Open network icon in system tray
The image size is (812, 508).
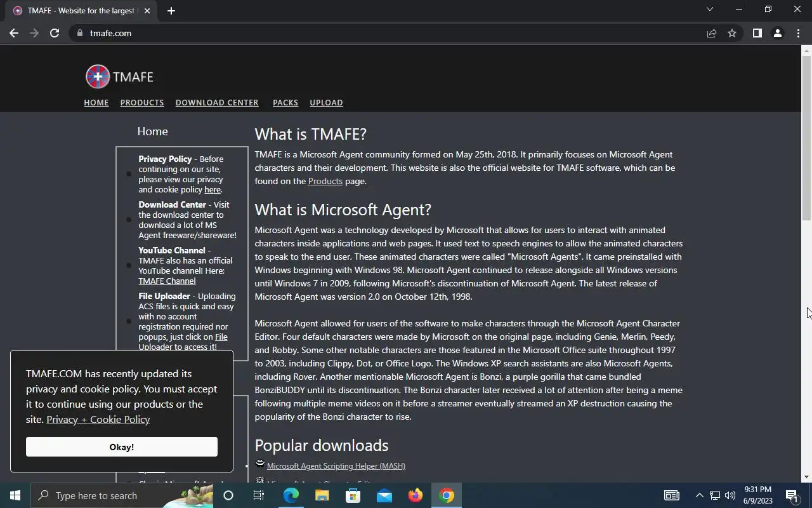(714, 495)
